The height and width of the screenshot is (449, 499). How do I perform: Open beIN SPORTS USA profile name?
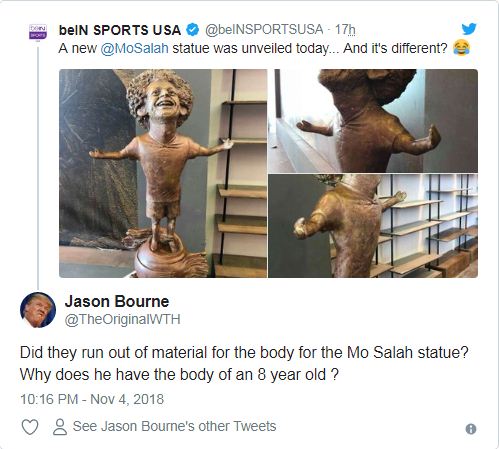click(x=120, y=30)
